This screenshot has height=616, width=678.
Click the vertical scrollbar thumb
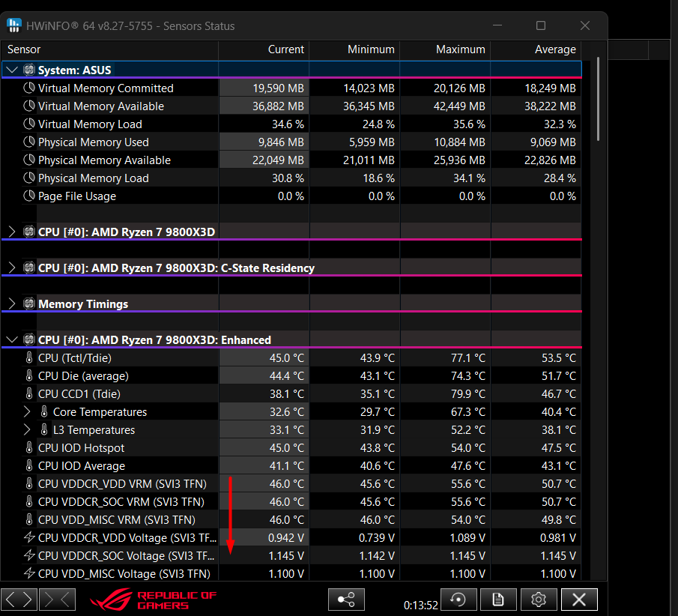598,99
